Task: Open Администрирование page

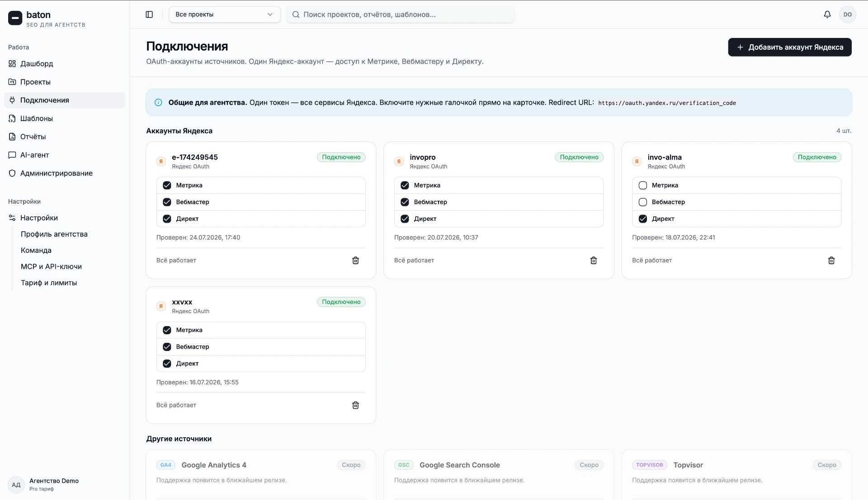Action: coord(65,173)
